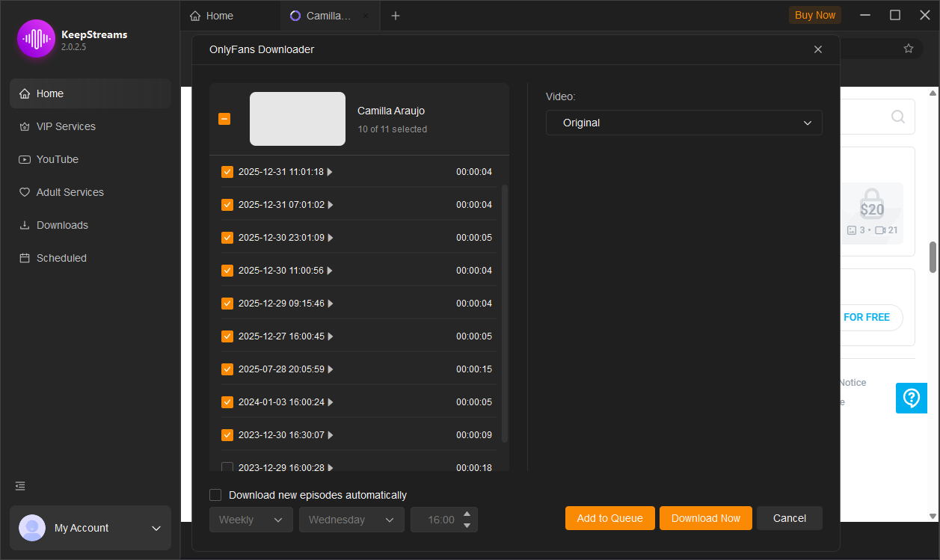This screenshot has width=940, height=560.
Task: Uncheck the 2025-12-29 09:15:46 item
Action: 227,304
